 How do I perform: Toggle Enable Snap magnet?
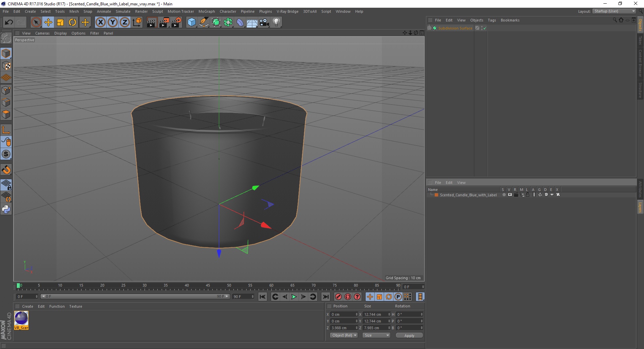tap(6, 170)
